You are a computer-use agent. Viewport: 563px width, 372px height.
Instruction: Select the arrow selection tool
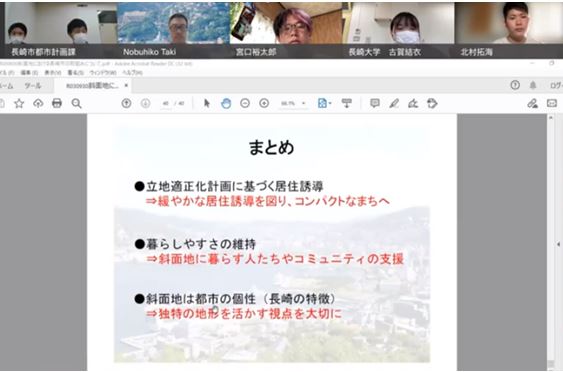[206, 103]
